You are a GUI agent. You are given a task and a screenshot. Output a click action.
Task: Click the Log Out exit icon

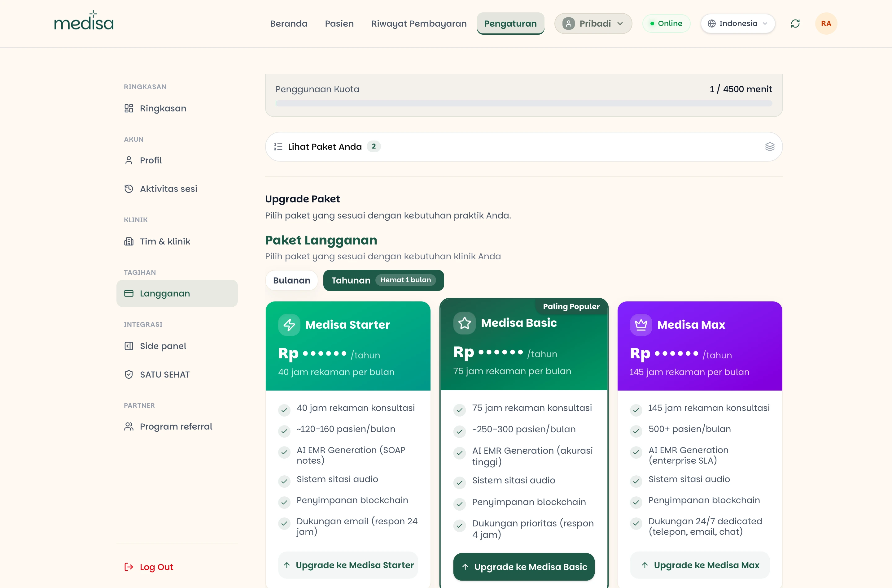(x=129, y=567)
